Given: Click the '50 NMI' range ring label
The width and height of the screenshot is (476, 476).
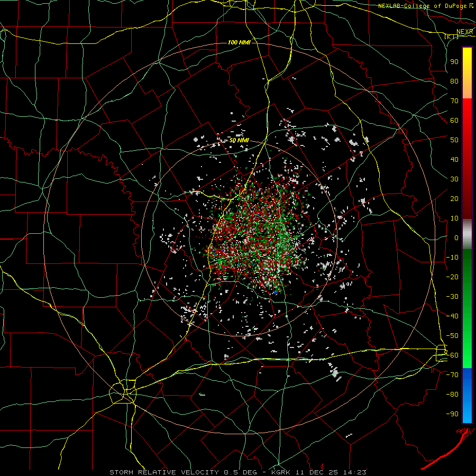Looking at the screenshot, I should 239,140.
